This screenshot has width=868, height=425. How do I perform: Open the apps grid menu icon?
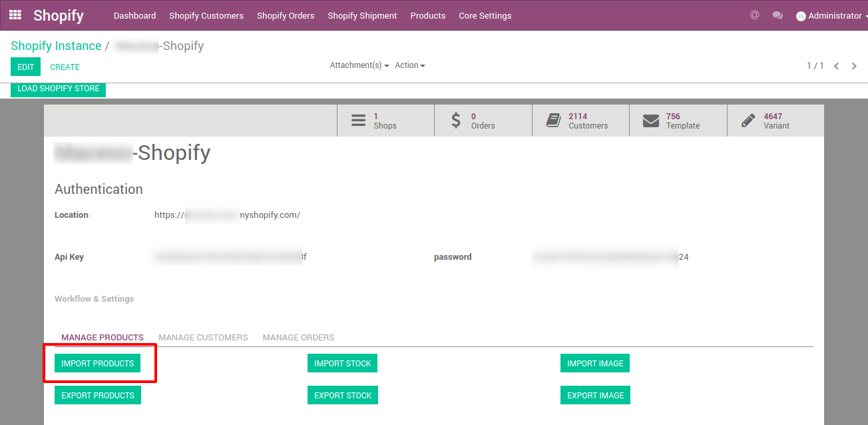15,15
